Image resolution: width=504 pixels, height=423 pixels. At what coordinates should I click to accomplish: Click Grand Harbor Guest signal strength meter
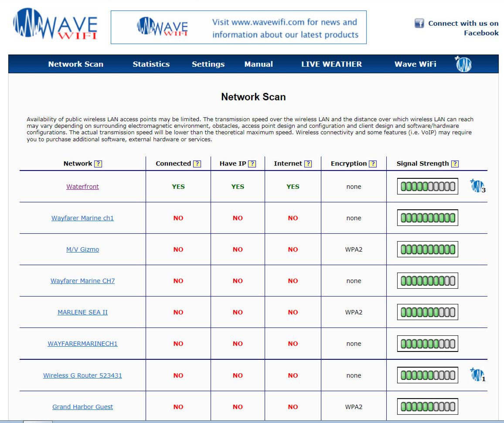428,406
